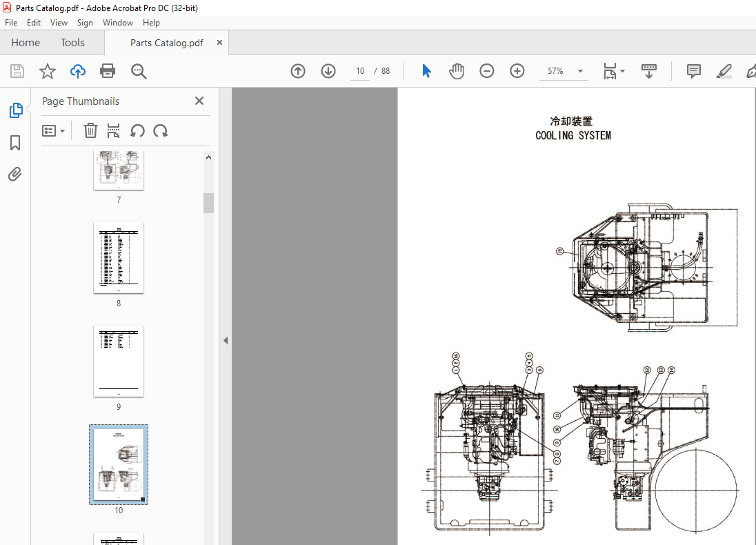Add file to starred with star icon

point(47,71)
